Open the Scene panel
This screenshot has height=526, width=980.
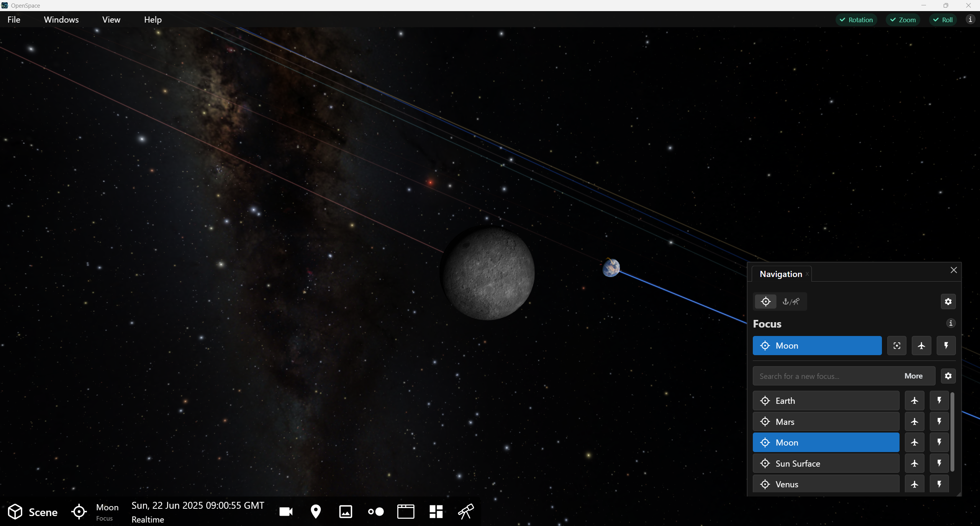click(x=33, y=512)
